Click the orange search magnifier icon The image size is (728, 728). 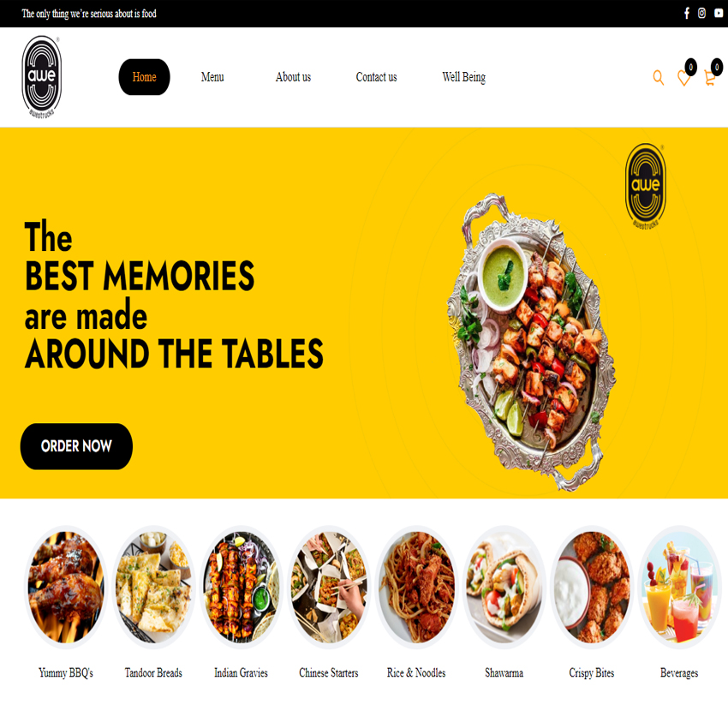click(x=658, y=77)
